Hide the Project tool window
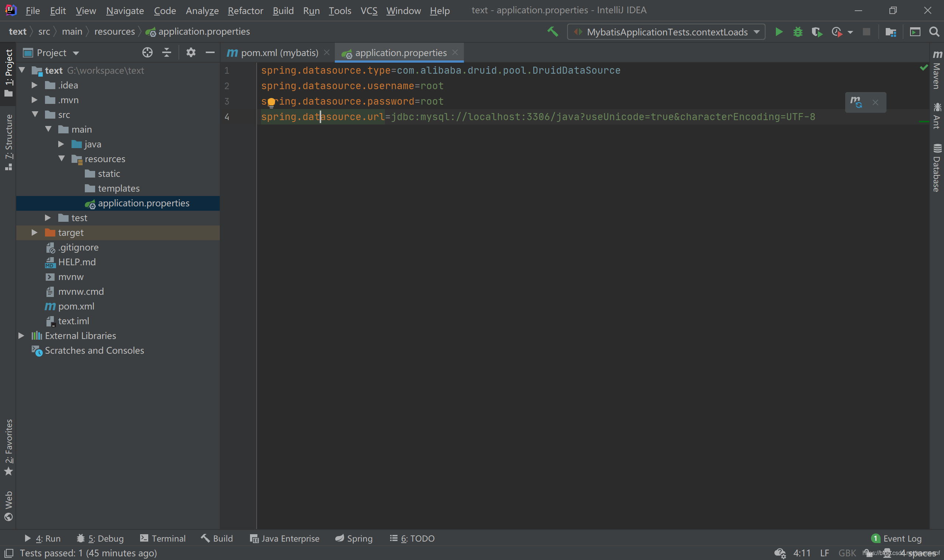Screen dimensions: 944x560 (x=210, y=52)
